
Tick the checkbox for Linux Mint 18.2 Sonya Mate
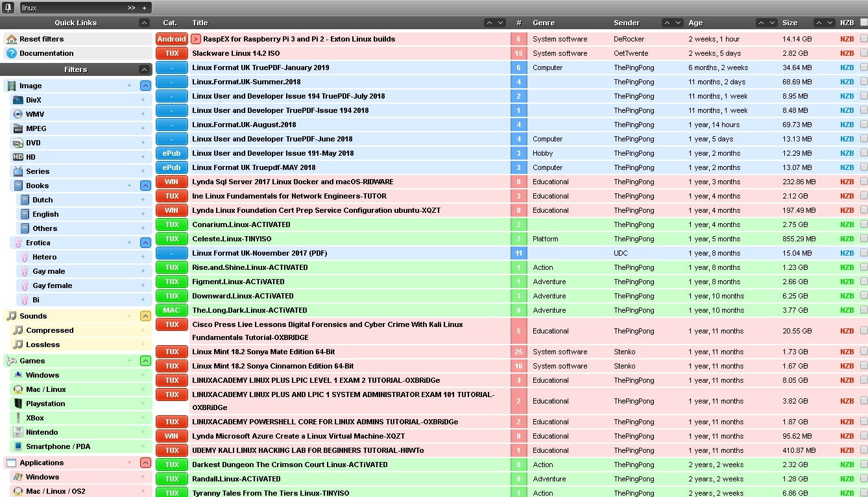(x=863, y=352)
